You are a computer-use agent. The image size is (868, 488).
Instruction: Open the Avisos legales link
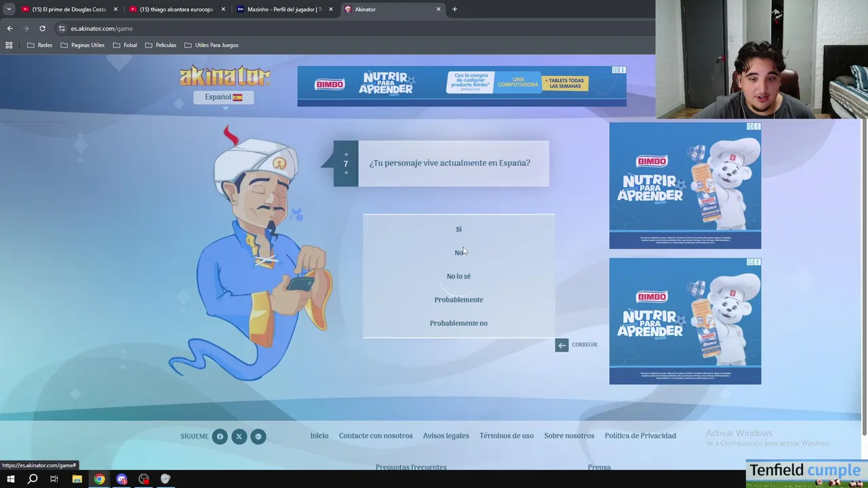tap(446, 436)
